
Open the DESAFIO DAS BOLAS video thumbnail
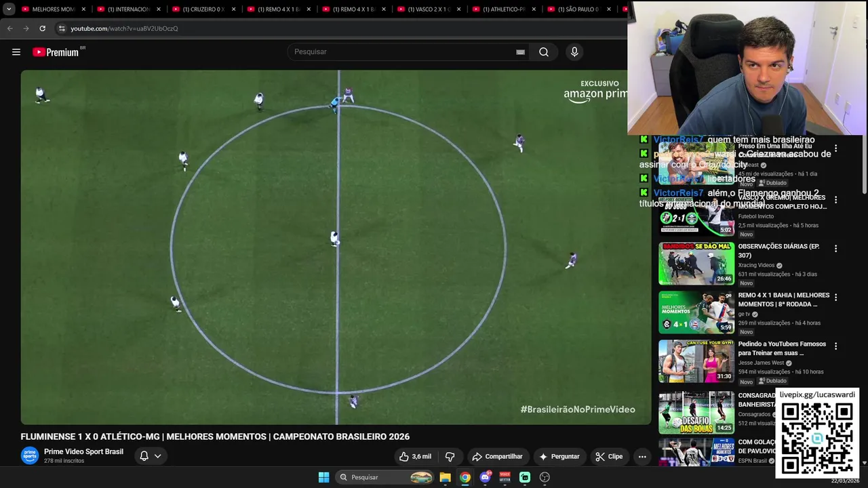point(696,412)
